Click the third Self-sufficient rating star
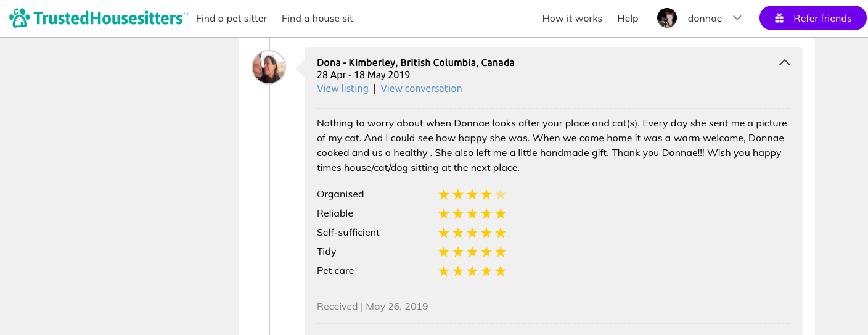 click(x=472, y=233)
